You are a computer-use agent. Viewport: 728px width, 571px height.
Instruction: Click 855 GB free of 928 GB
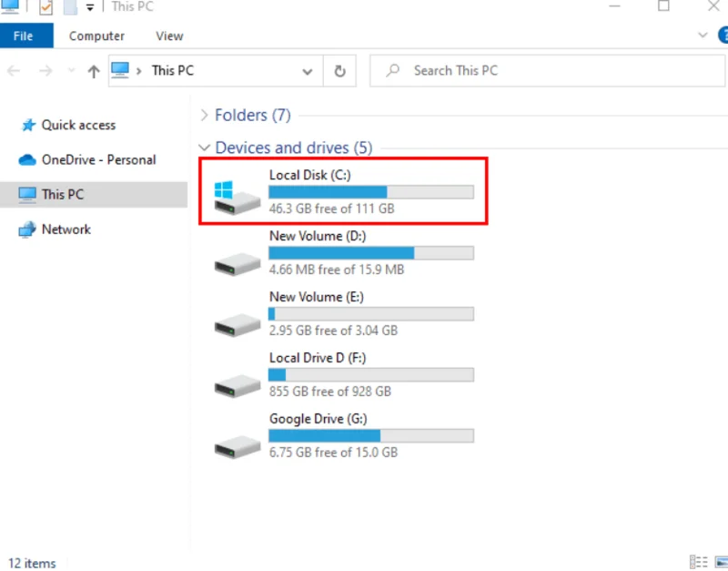click(330, 392)
